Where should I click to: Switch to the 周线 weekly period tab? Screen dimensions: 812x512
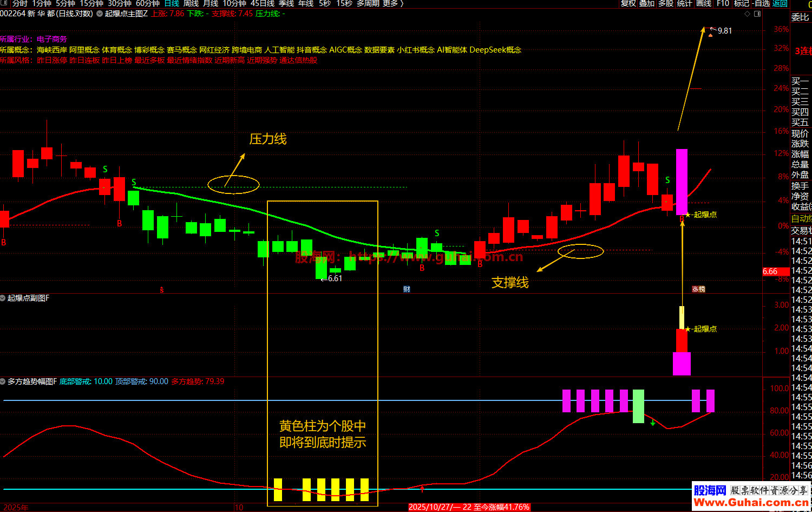[191, 4]
